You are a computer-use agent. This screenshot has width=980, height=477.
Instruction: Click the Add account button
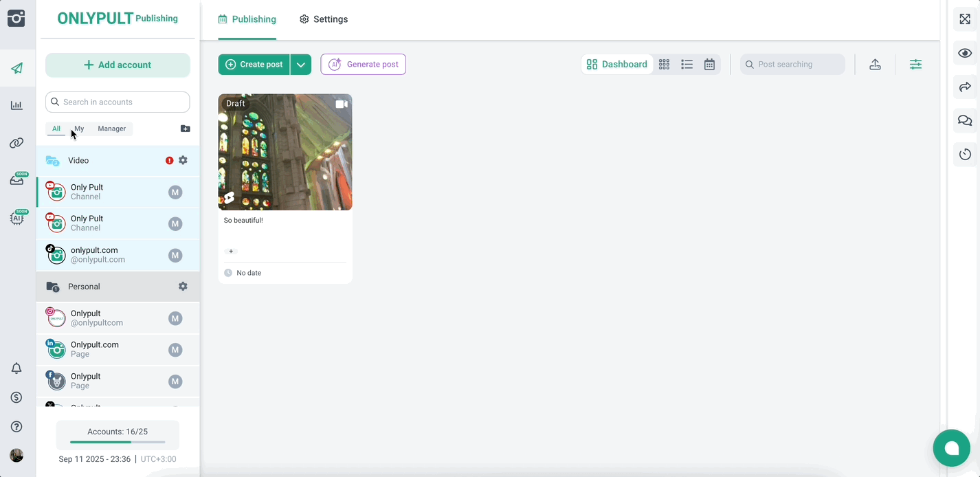click(118, 65)
